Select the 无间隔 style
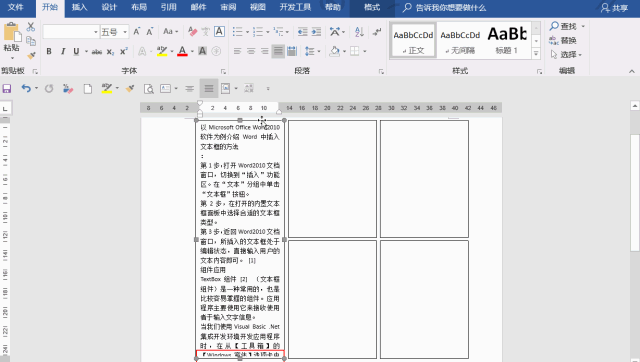 [460, 40]
